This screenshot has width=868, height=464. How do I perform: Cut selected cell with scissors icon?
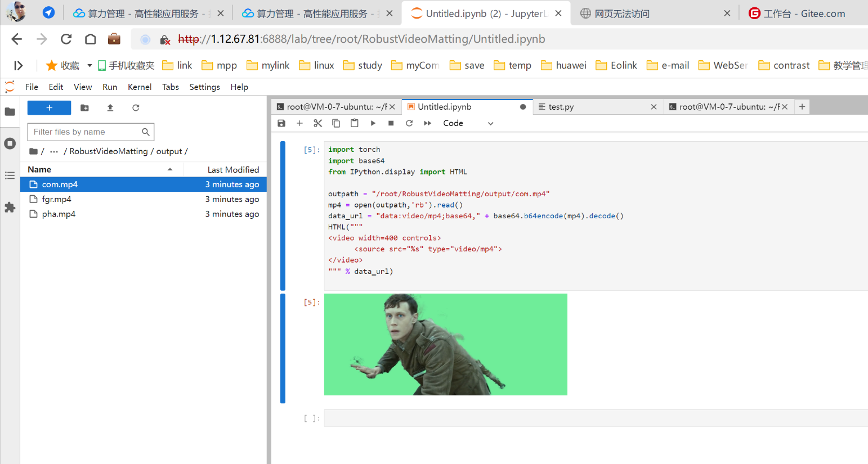click(x=318, y=123)
